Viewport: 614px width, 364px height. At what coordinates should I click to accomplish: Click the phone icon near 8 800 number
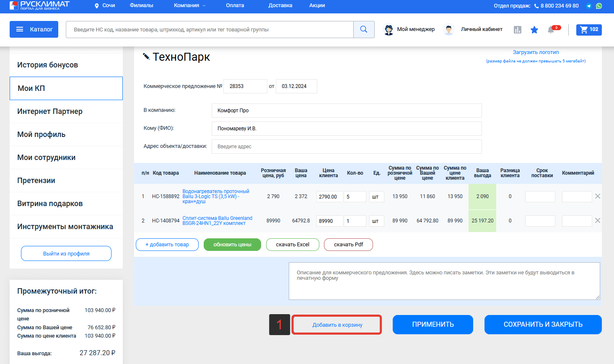point(536,6)
